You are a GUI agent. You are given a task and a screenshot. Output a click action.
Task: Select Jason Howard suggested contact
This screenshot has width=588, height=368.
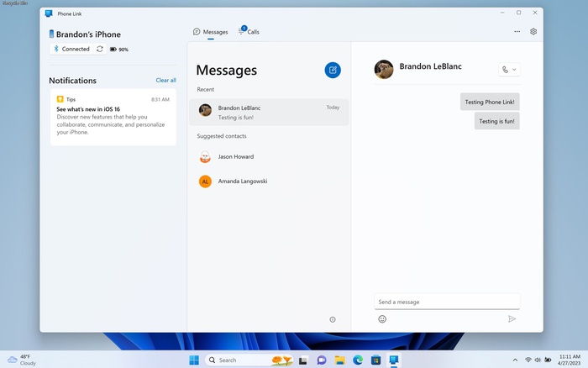[269, 157]
